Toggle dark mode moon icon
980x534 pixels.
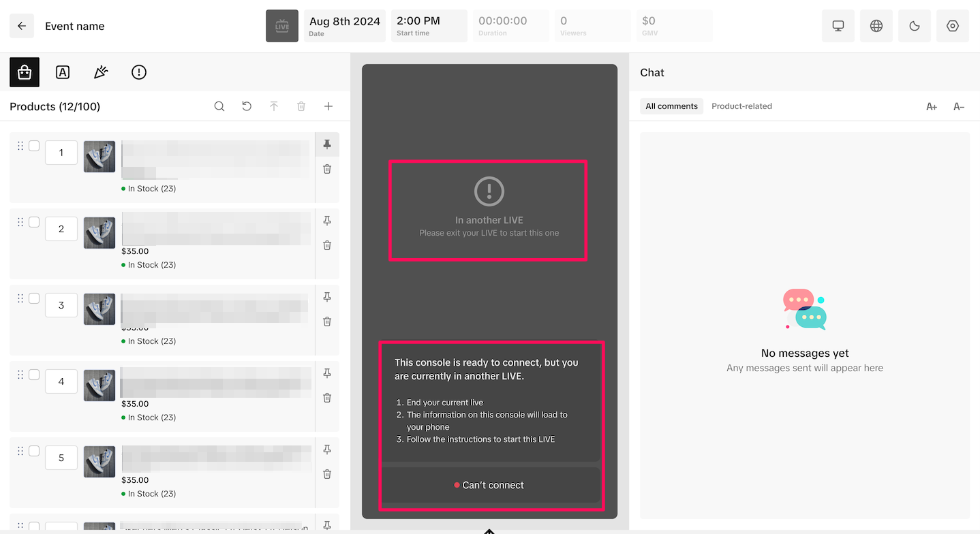[x=915, y=26]
